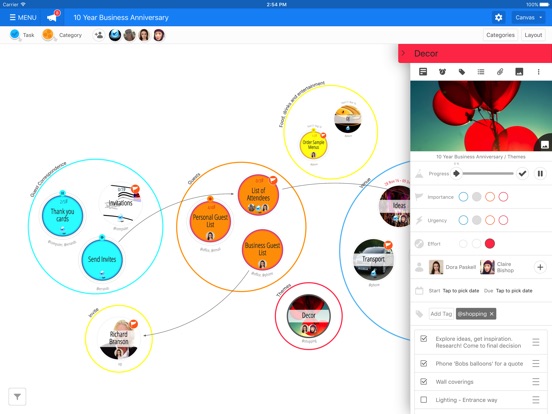Screen dimensions: 552x414
Task: Open the Categories tab button
Action: pyautogui.click(x=500, y=35)
